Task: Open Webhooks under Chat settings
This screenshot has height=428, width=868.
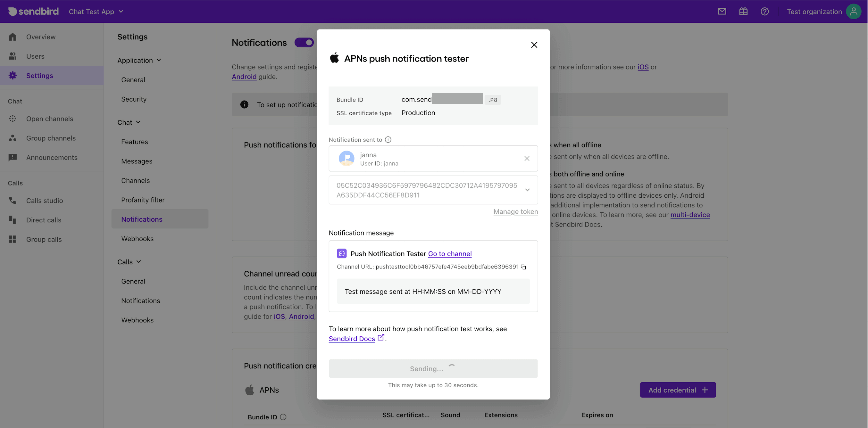Action: click(138, 238)
